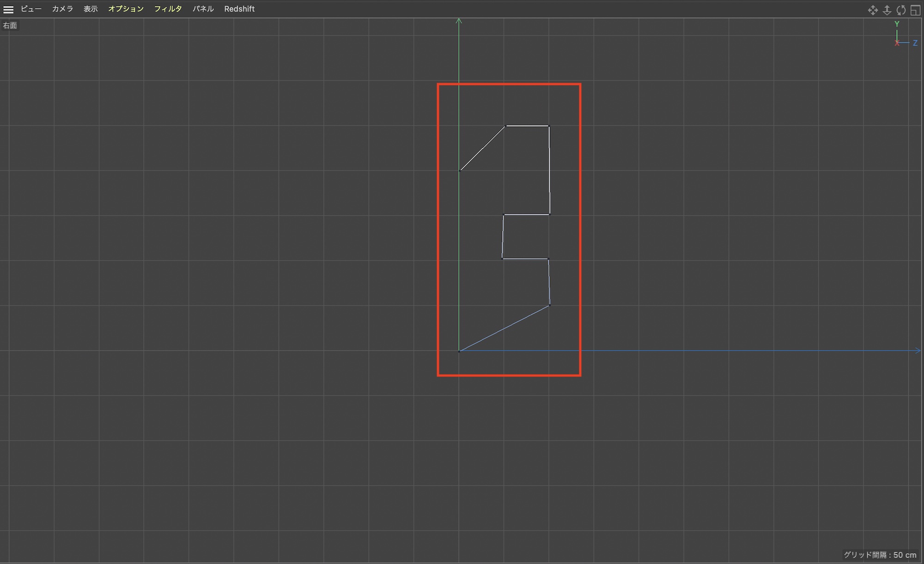Click the Z axis on orientation gizmo
The image size is (924, 564).
click(915, 43)
